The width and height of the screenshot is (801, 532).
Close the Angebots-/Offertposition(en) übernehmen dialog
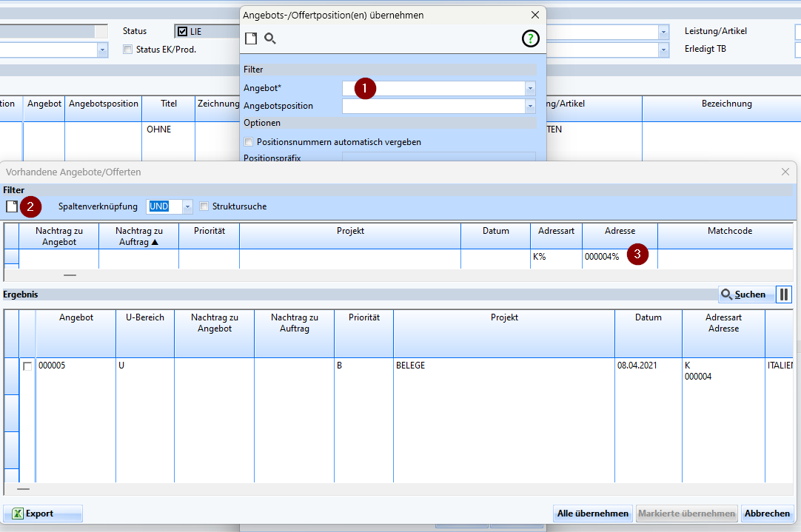[535, 15]
